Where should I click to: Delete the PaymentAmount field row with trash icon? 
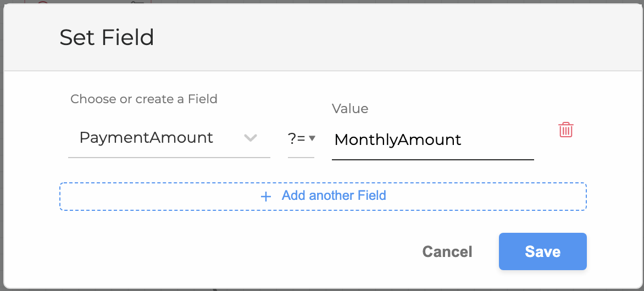[565, 130]
